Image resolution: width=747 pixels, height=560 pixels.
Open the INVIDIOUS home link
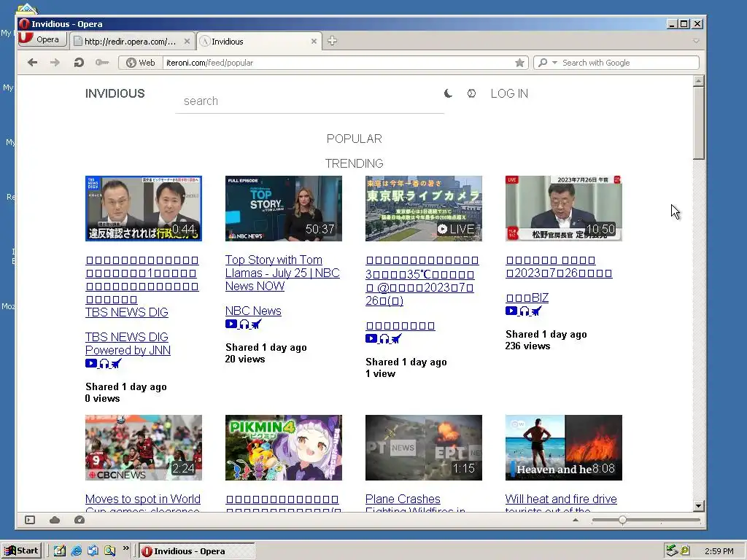pos(115,93)
